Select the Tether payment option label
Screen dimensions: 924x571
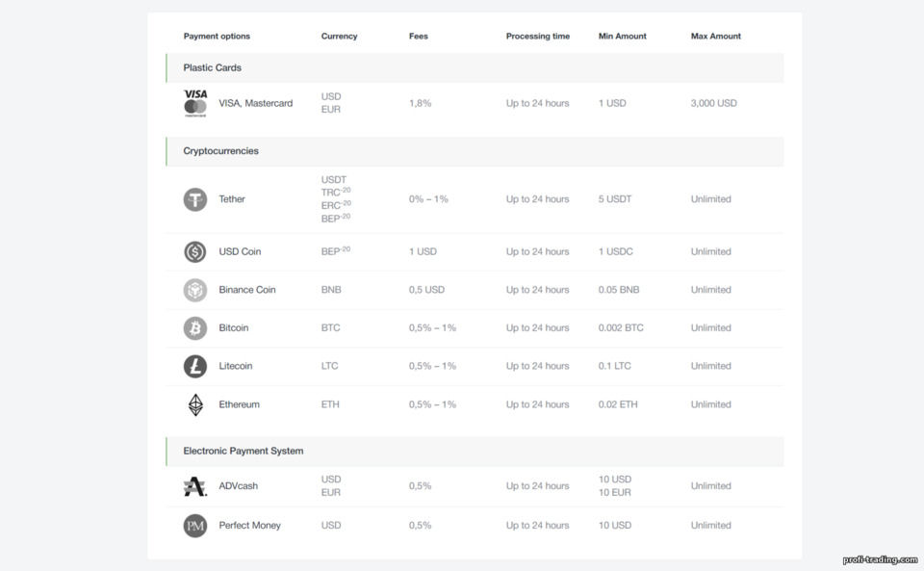tap(232, 199)
